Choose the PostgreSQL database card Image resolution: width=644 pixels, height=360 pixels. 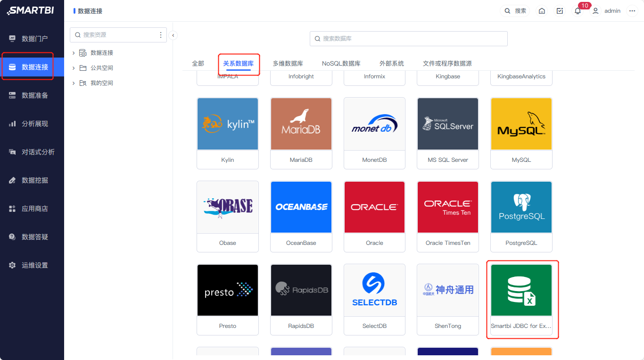click(521, 217)
